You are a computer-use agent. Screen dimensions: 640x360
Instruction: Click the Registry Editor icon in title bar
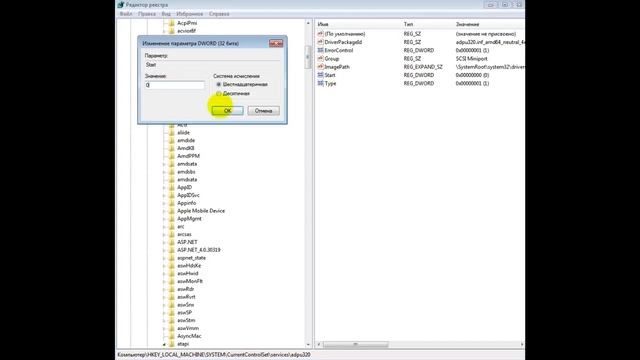click(121, 5)
